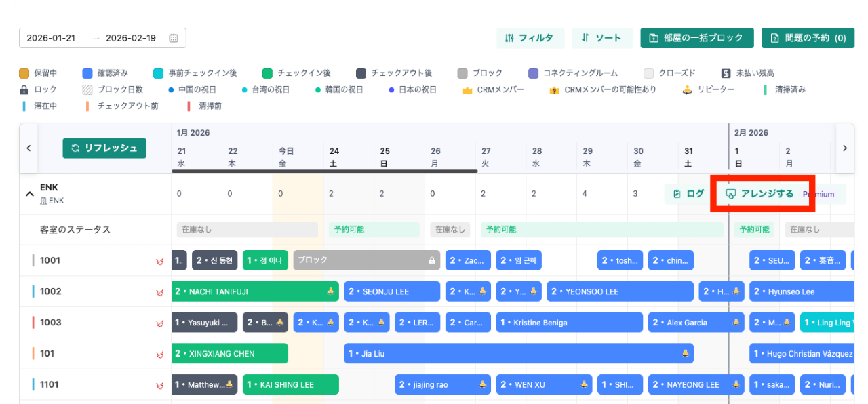
Task: Click the アレンジする arrange button
Action: coord(759,194)
